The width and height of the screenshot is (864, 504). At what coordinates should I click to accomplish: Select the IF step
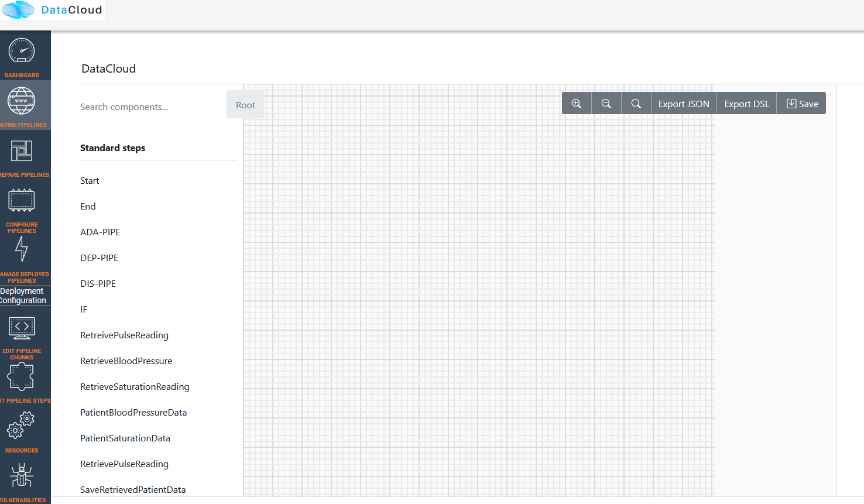[84, 309]
